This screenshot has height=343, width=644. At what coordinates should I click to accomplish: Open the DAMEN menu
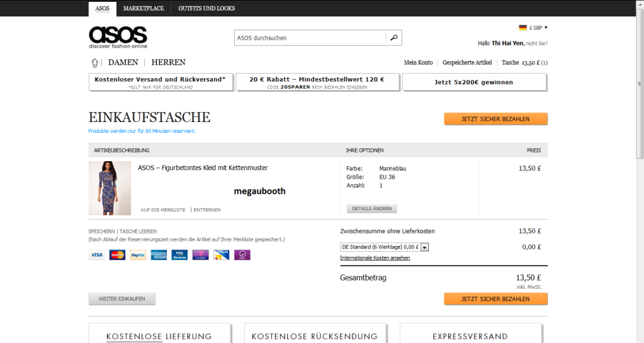(123, 62)
